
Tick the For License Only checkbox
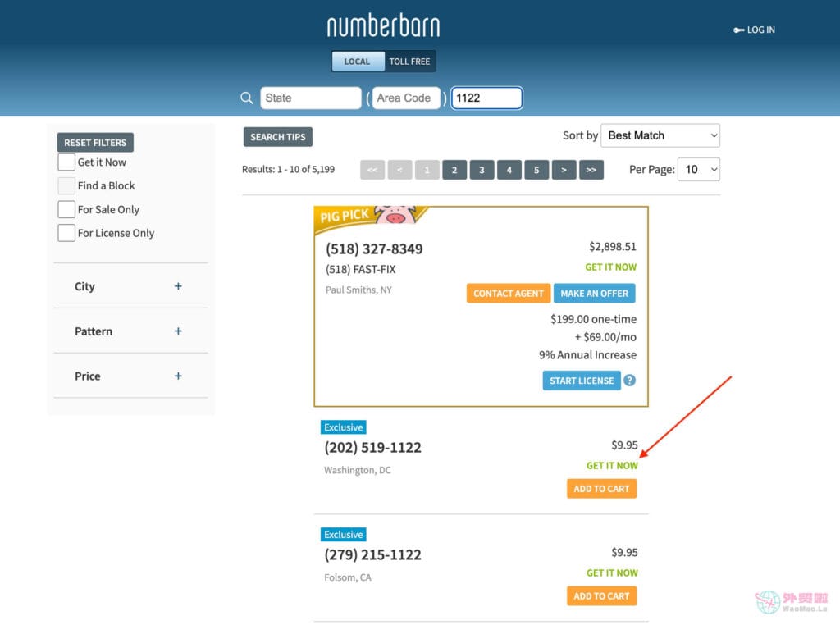(x=66, y=233)
